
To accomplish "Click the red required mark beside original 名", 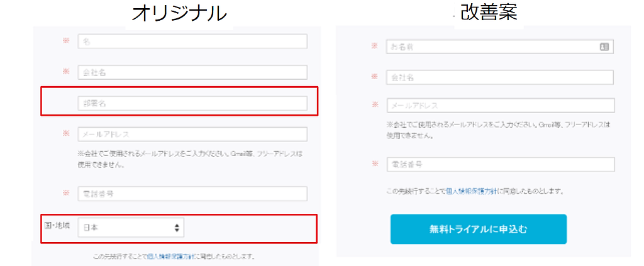I will tap(66, 41).
